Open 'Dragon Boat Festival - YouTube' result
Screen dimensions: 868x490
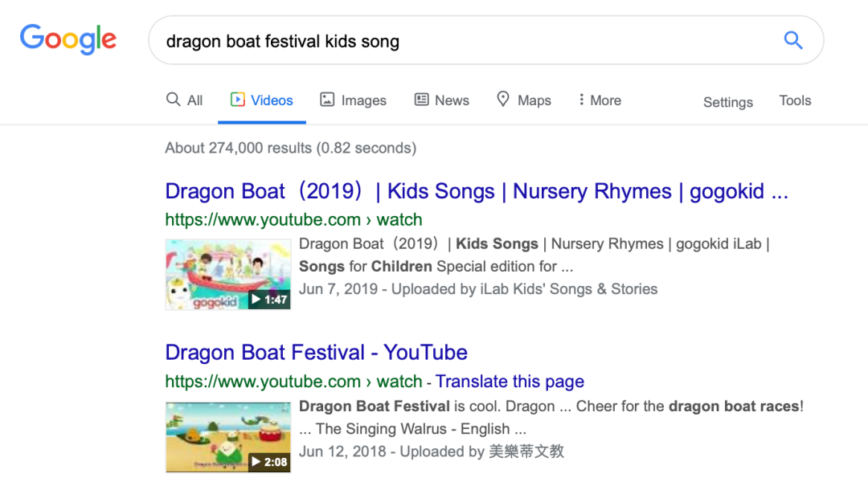click(316, 353)
